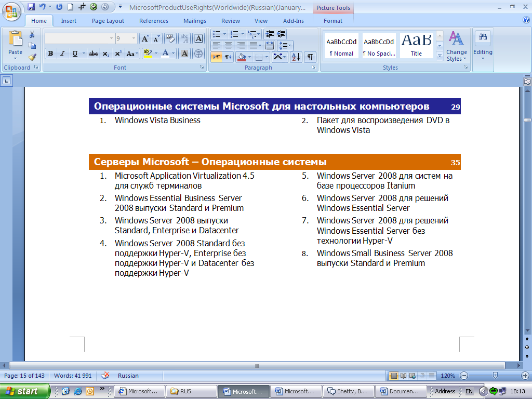Switch to left-to-right text direction
This screenshot has width=532, height=399.
[x=217, y=57]
